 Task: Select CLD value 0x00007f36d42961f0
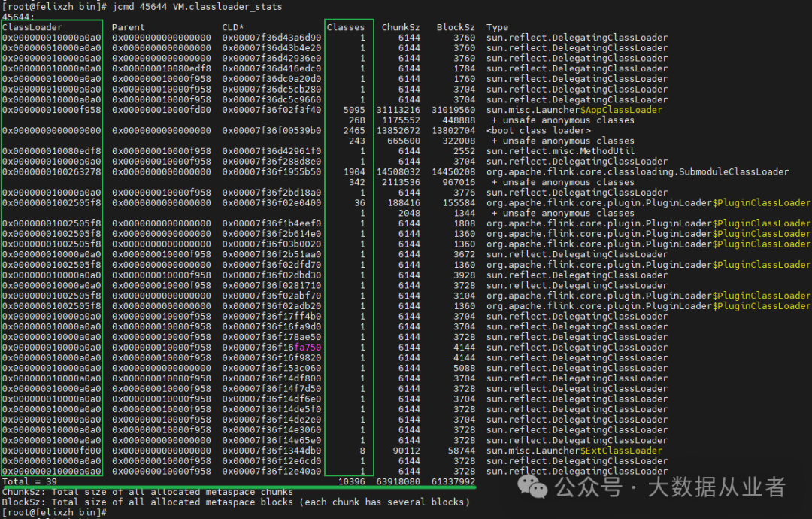(x=271, y=151)
